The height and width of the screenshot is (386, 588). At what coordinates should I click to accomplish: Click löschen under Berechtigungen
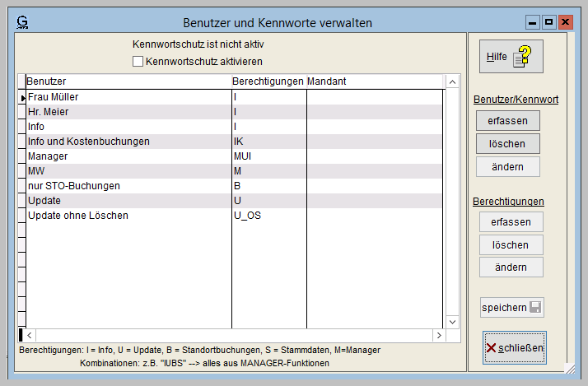pyautogui.click(x=511, y=244)
